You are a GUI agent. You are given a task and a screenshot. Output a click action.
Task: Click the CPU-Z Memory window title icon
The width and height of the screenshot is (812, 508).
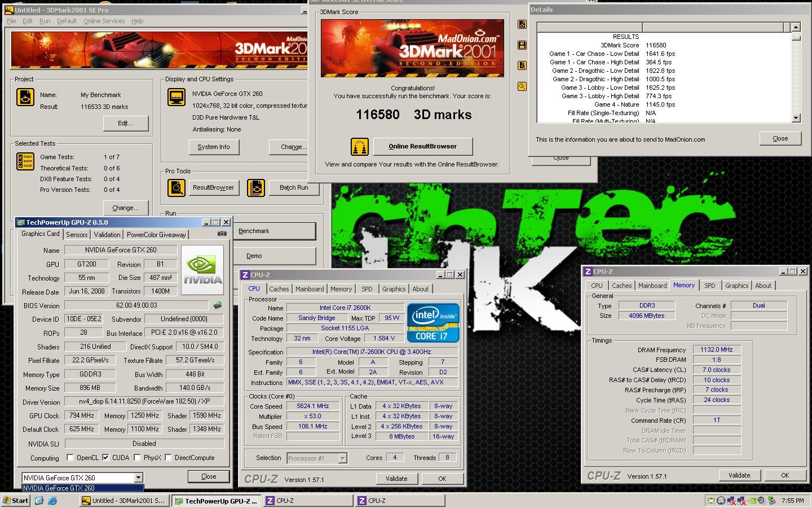tap(588, 271)
